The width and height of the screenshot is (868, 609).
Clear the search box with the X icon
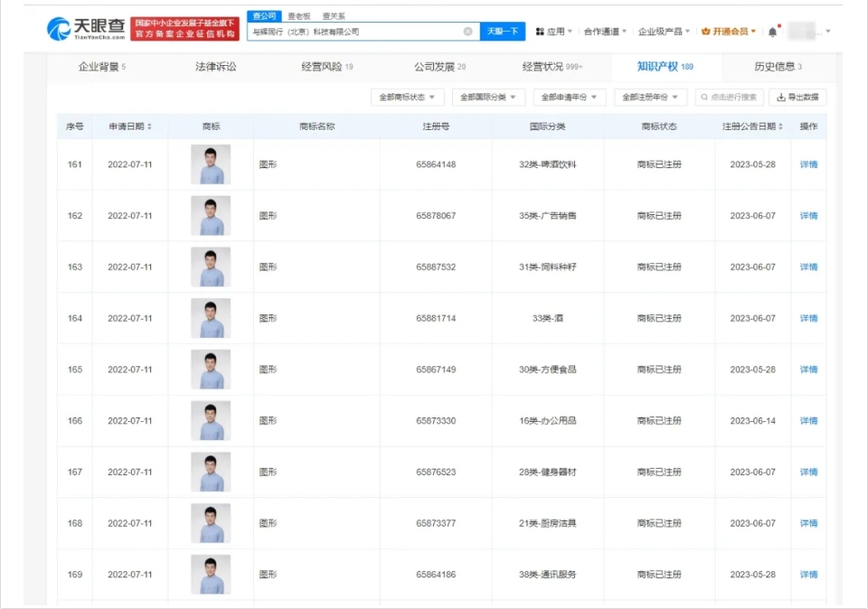(x=467, y=32)
